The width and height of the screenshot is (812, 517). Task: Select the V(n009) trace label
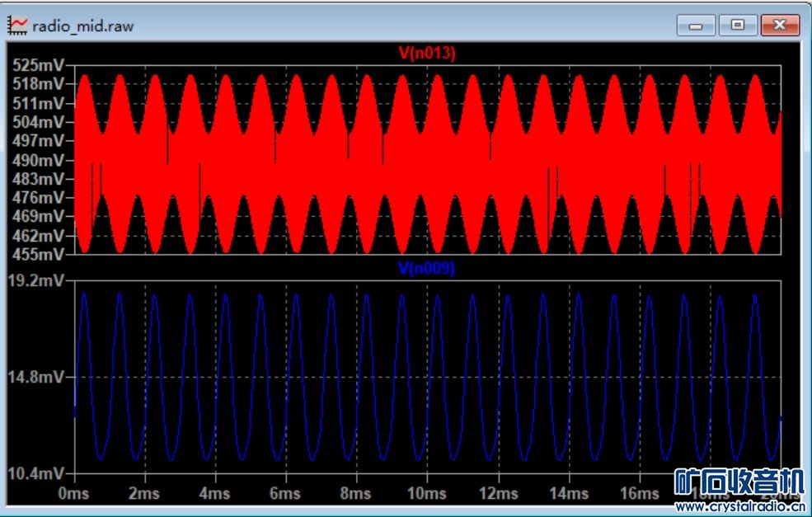427,268
